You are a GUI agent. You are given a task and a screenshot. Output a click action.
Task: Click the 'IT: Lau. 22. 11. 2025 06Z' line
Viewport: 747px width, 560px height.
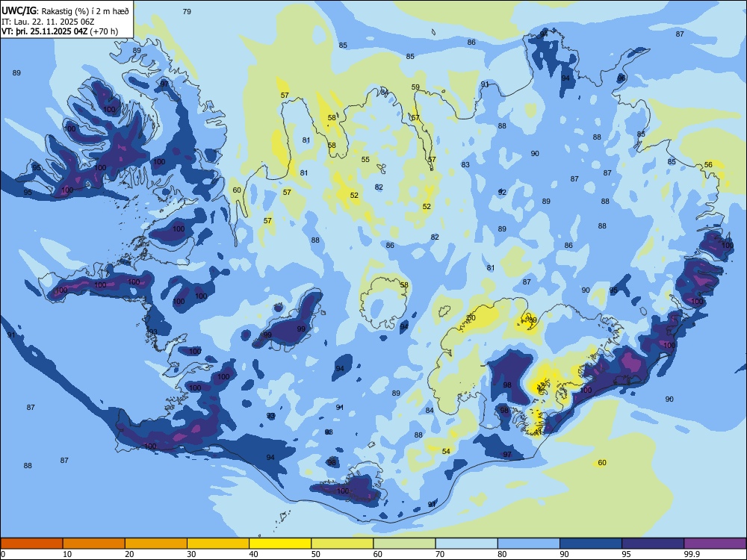48,22
